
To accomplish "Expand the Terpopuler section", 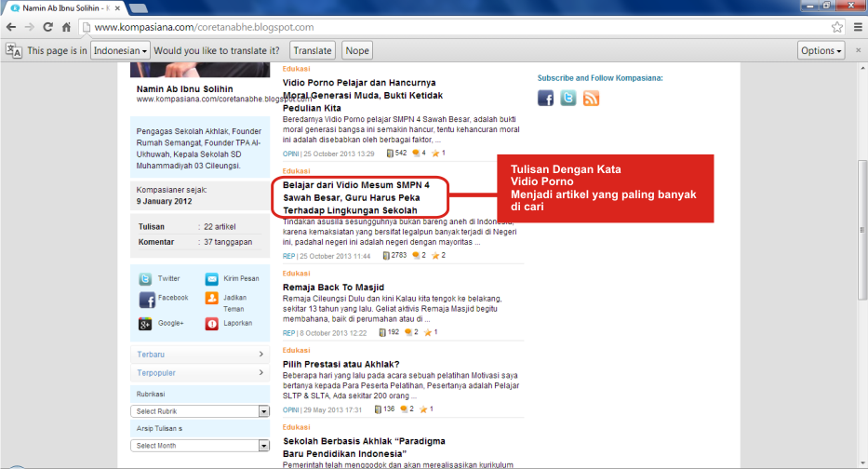I will coord(201,373).
